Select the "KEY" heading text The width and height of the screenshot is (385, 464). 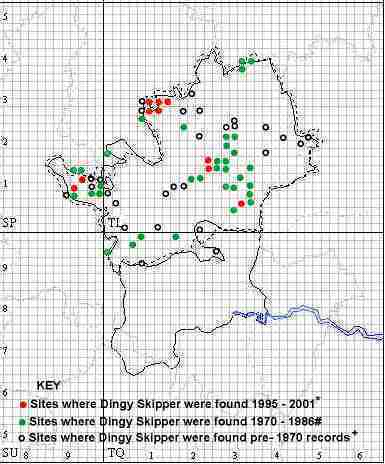pos(48,386)
